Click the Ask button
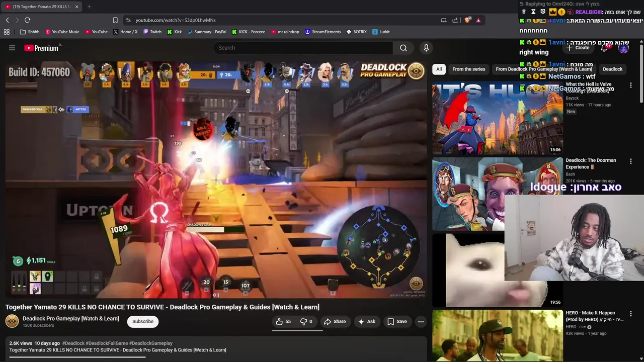 [x=366, y=322]
